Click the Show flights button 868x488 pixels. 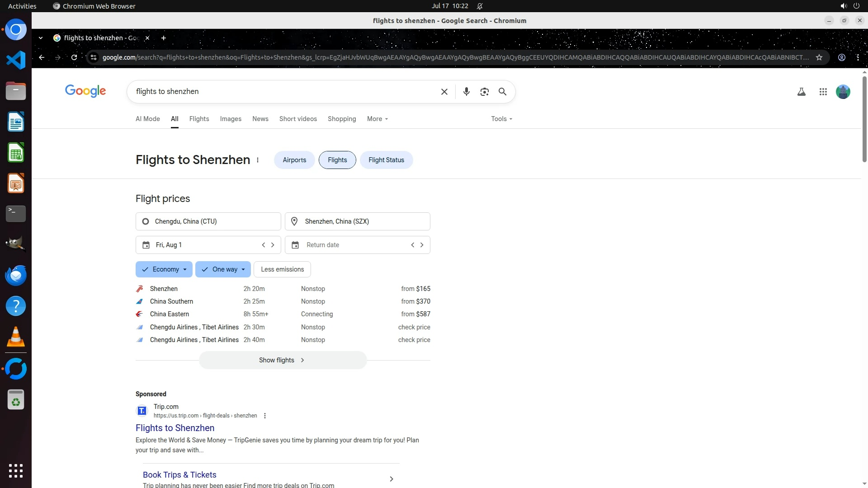click(x=283, y=360)
